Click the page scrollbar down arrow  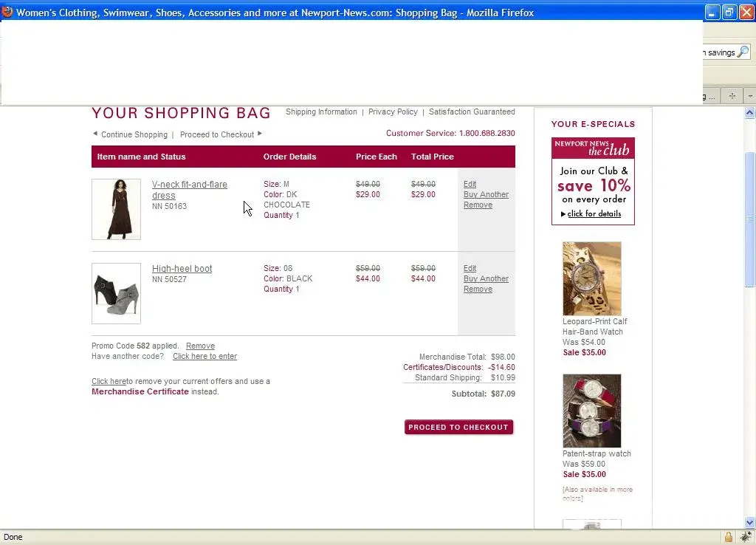pyautogui.click(x=749, y=523)
